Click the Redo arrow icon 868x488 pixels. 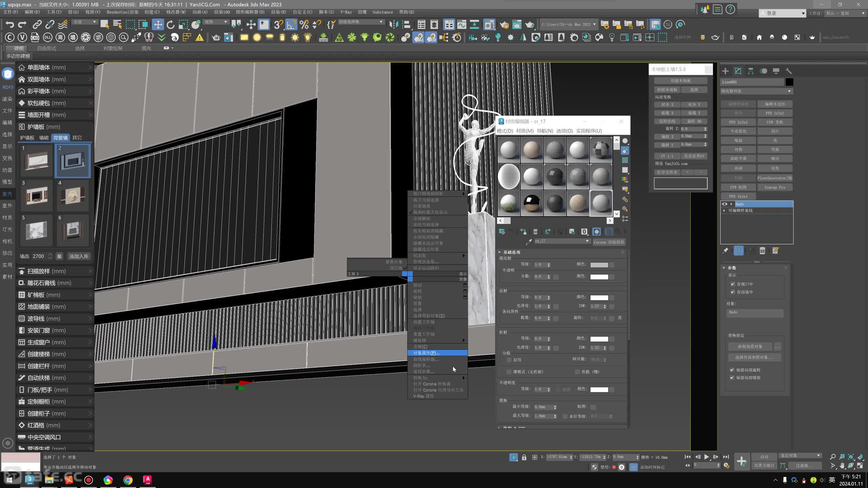pyautogui.click(x=22, y=24)
